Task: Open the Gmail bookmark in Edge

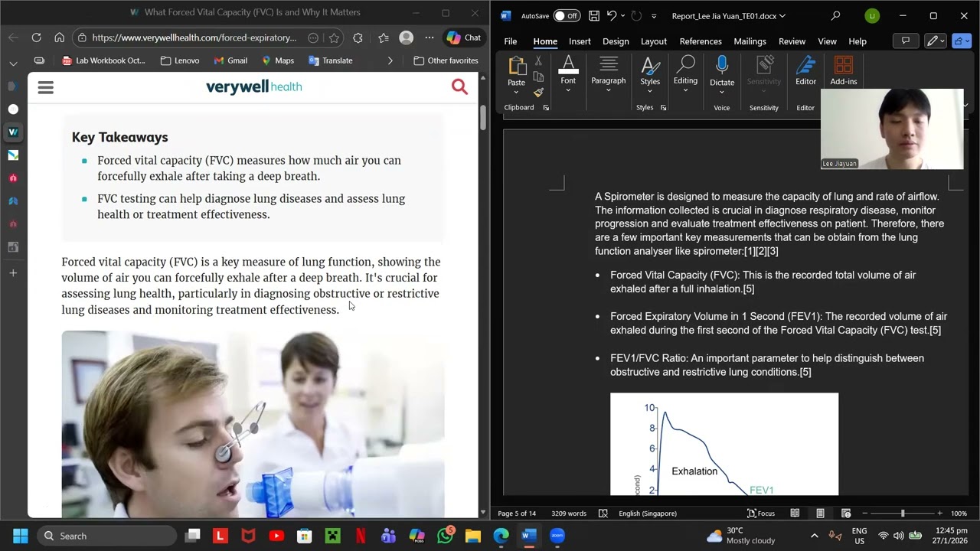Action: point(230,60)
